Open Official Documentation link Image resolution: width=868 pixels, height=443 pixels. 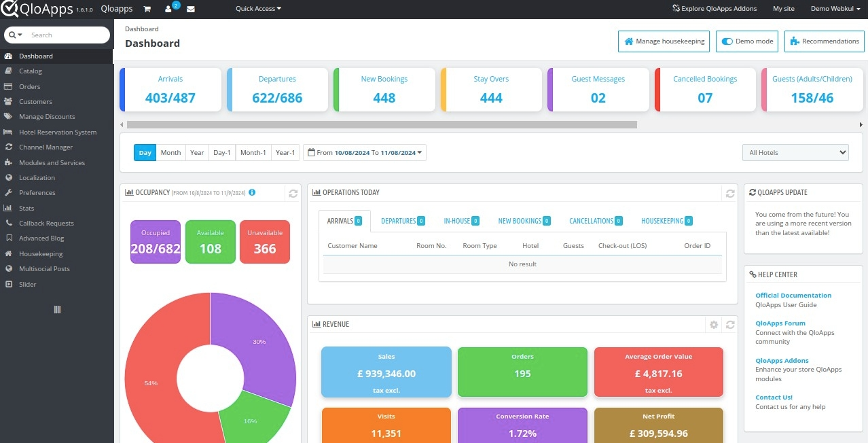pos(793,296)
